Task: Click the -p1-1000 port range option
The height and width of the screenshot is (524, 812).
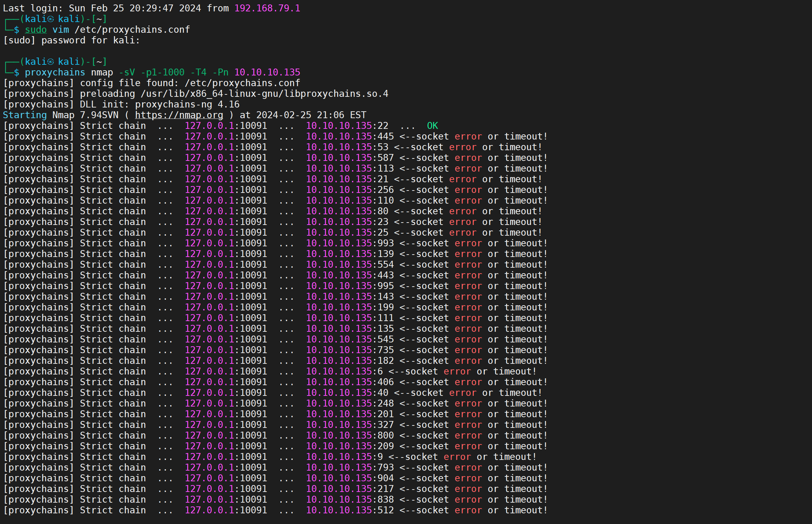Action: (163, 72)
